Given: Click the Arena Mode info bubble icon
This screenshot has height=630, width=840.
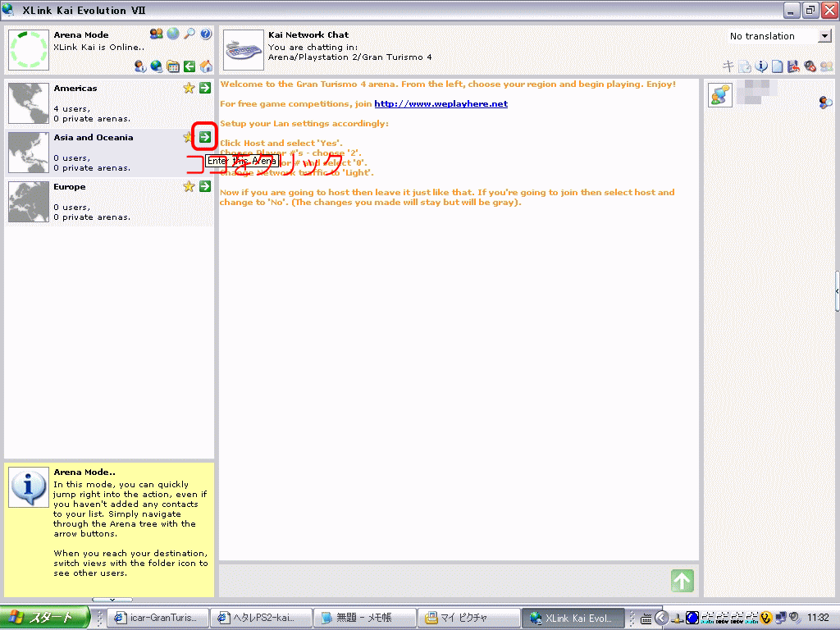Looking at the screenshot, I should (29, 487).
